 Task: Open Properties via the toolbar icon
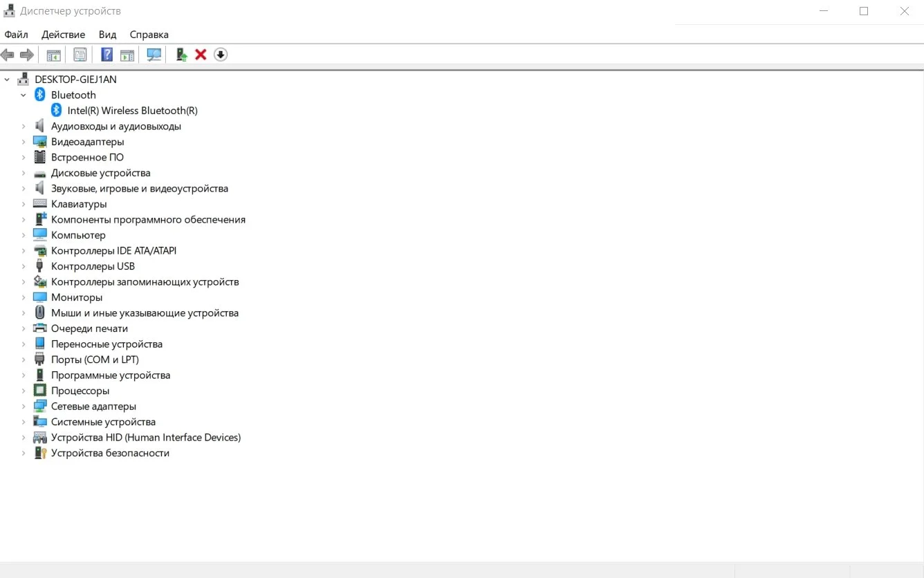pos(80,55)
